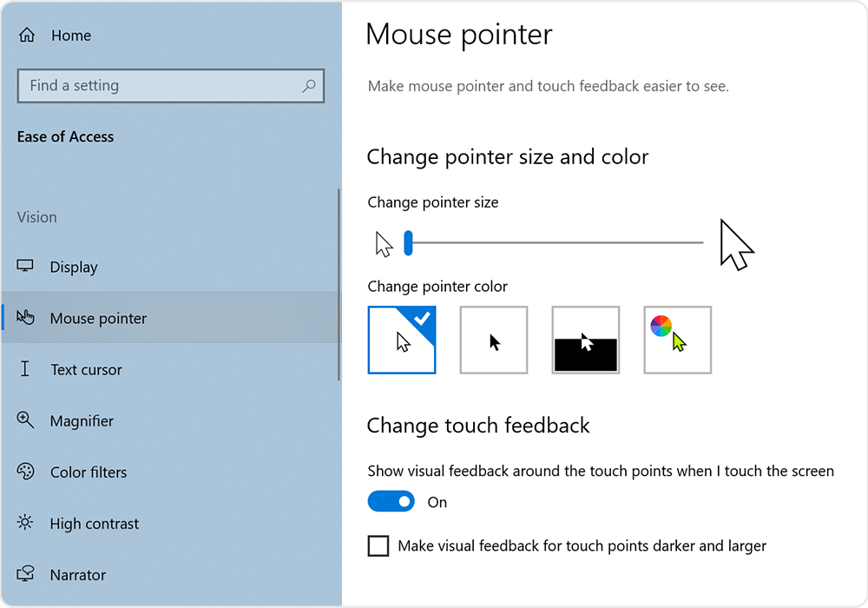Click the search magnifier in Find a setting
Viewport: 868px width, 608px height.
coord(309,86)
